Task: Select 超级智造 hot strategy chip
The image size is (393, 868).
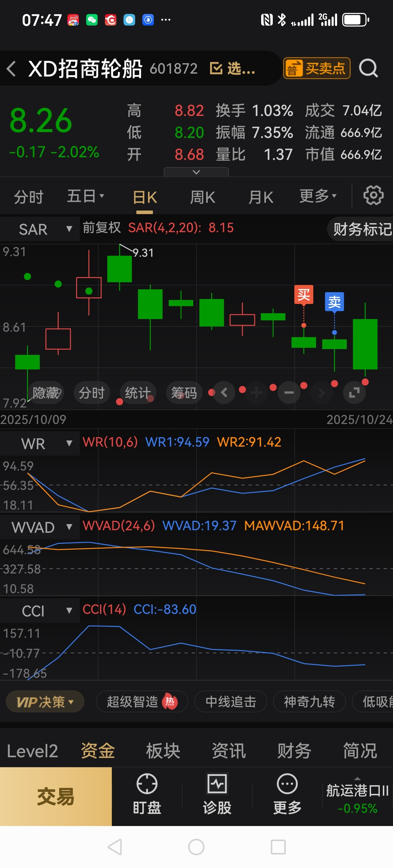Action: (142, 702)
